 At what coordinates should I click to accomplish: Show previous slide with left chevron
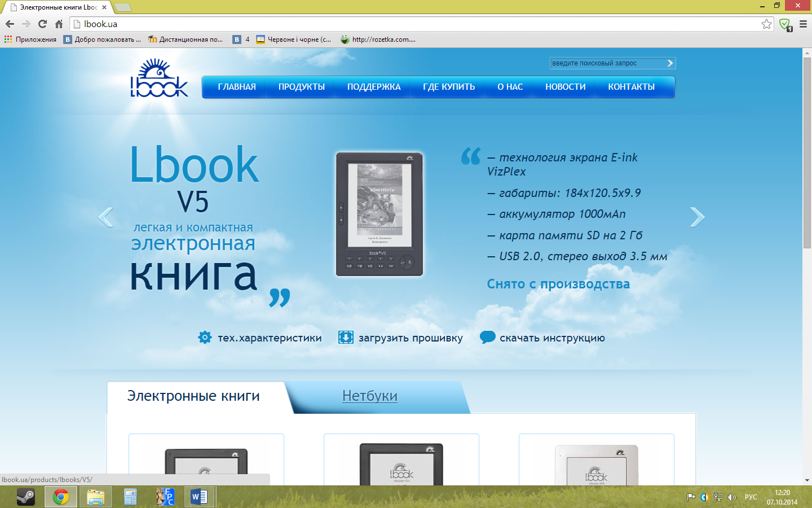point(105,217)
